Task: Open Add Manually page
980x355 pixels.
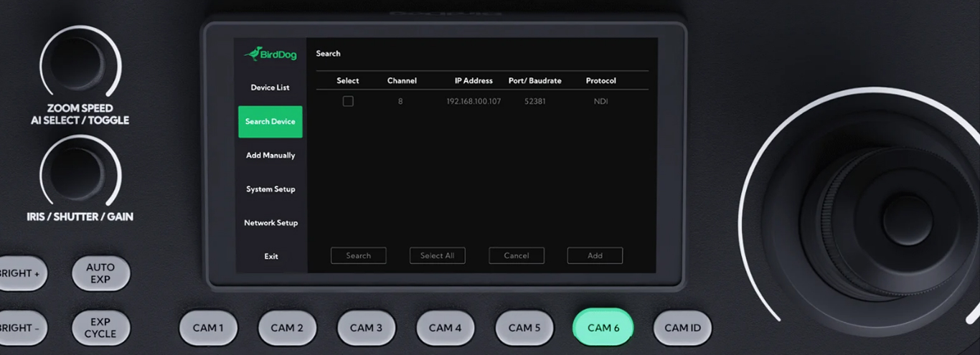Action: pyautogui.click(x=270, y=156)
